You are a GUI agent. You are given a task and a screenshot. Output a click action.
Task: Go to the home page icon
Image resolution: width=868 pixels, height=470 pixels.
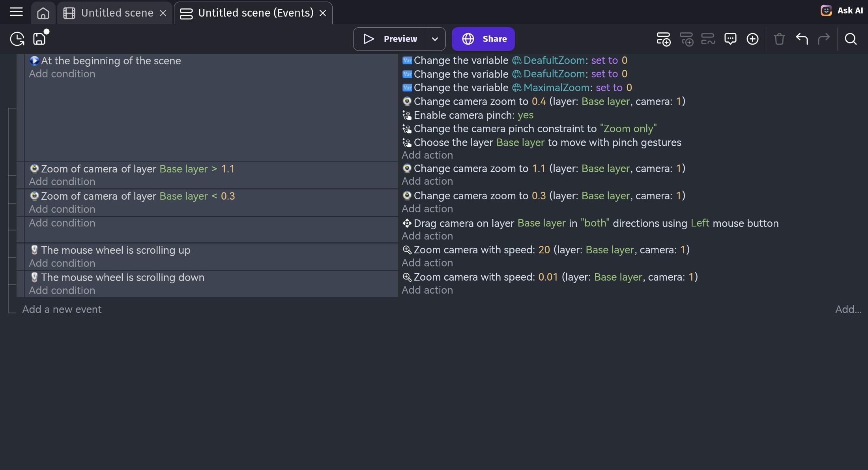pyautogui.click(x=43, y=13)
